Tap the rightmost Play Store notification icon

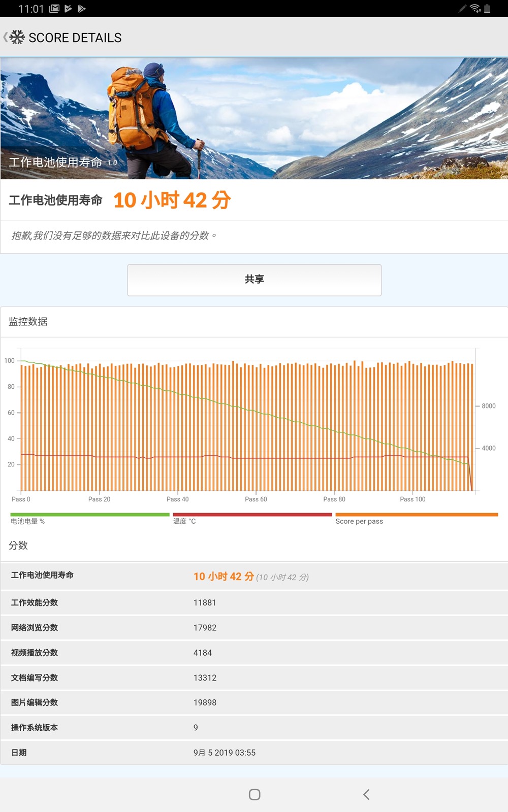(82, 9)
